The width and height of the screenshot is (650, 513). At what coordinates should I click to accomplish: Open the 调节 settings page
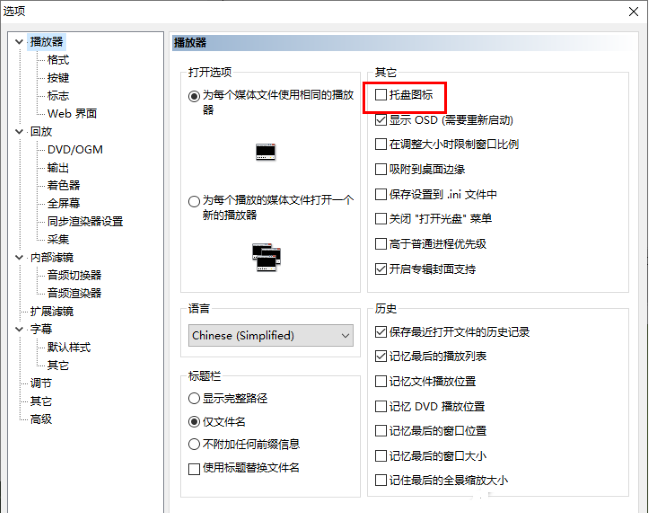click(41, 383)
